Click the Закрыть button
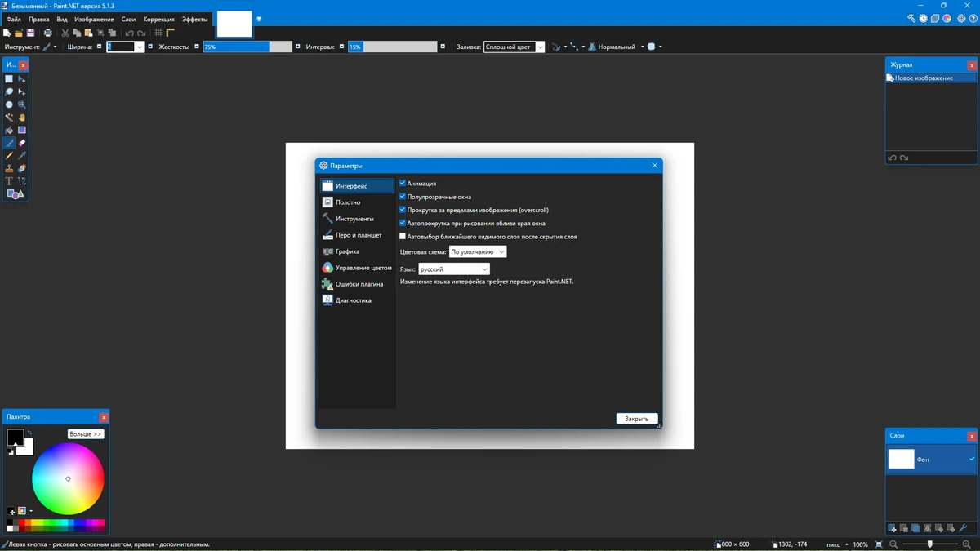The width and height of the screenshot is (980, 551). [x=637, y=419]
